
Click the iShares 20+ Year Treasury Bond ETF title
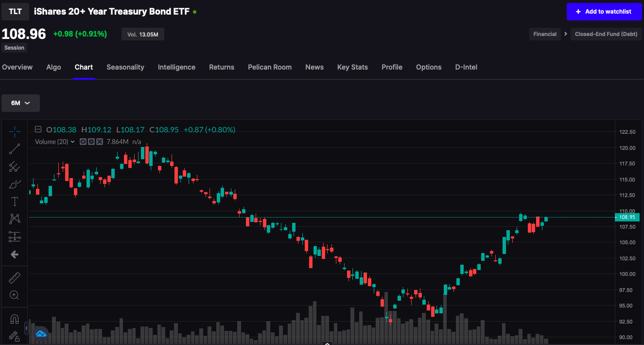pos(112,11)
